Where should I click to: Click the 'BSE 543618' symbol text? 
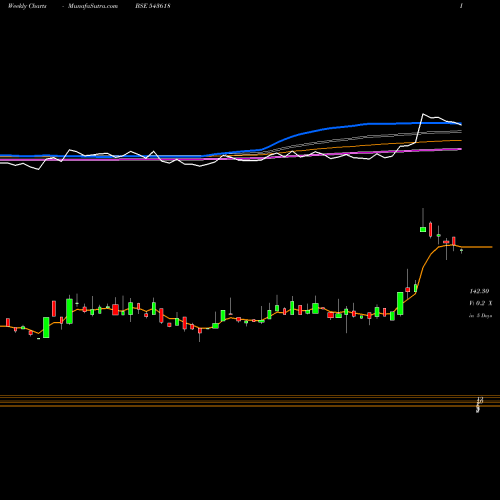pyautogui.click(x=153, y=6)
